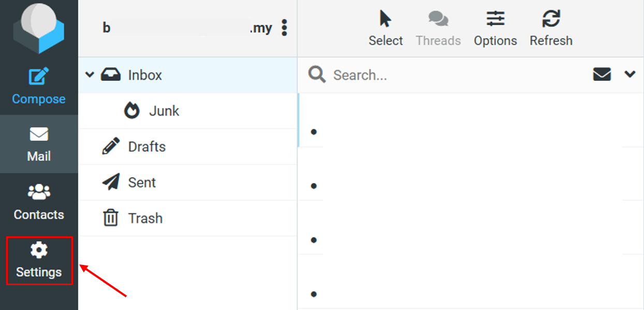Image resolution: width=644 pixels, height=310 pixels.
Task: Open Settings from sidebar
Action: [39, 261]
